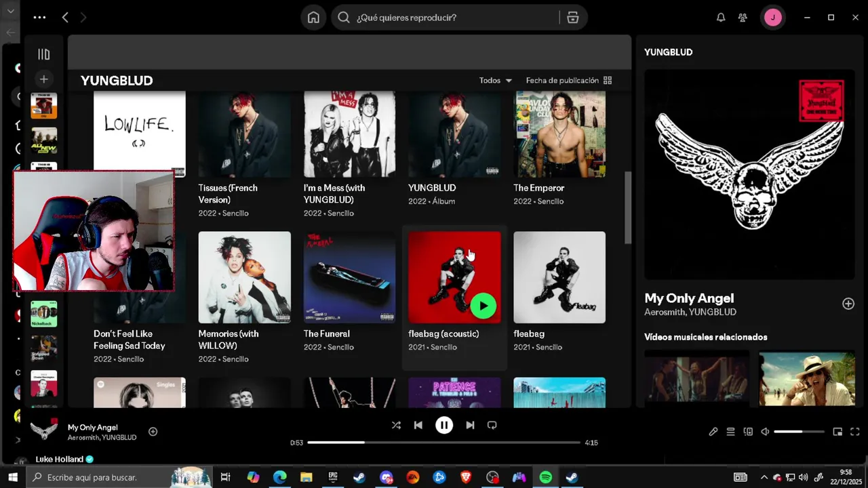Open 'My Only Angel' title in side panel
The width and height of the screenshot is (868, 488).
coord(689,298)
